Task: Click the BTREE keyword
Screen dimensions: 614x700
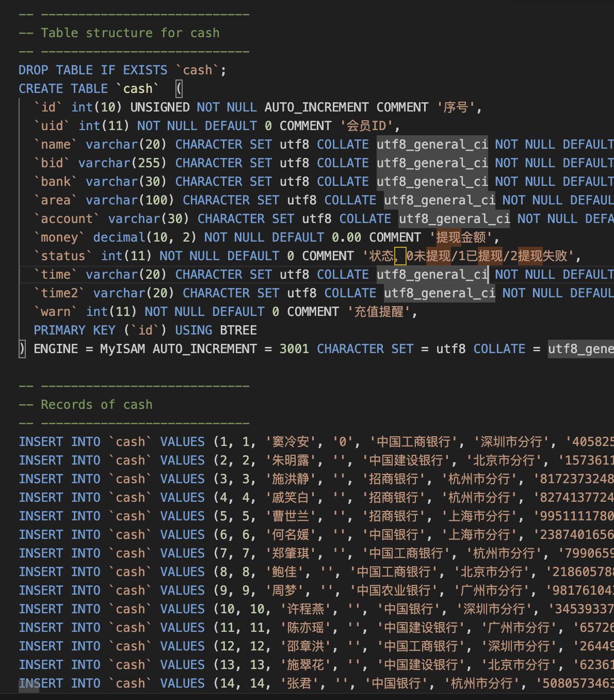Action: [238, 330]
